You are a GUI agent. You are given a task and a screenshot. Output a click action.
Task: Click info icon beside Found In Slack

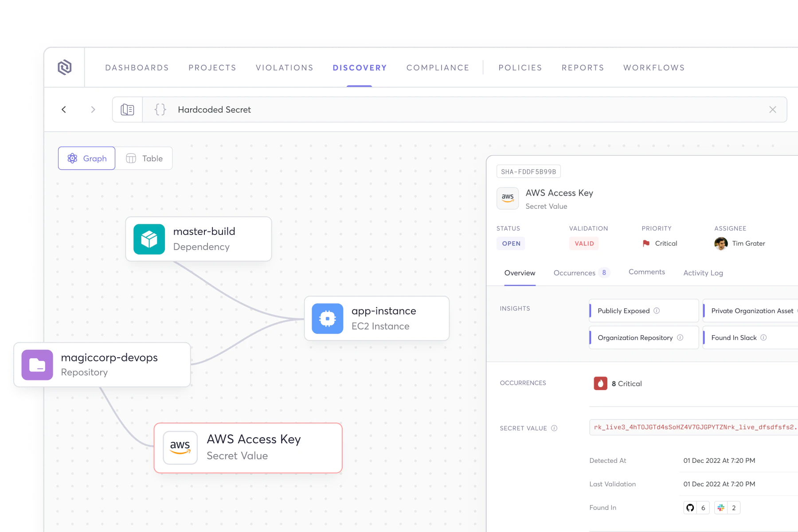[763, 338]
